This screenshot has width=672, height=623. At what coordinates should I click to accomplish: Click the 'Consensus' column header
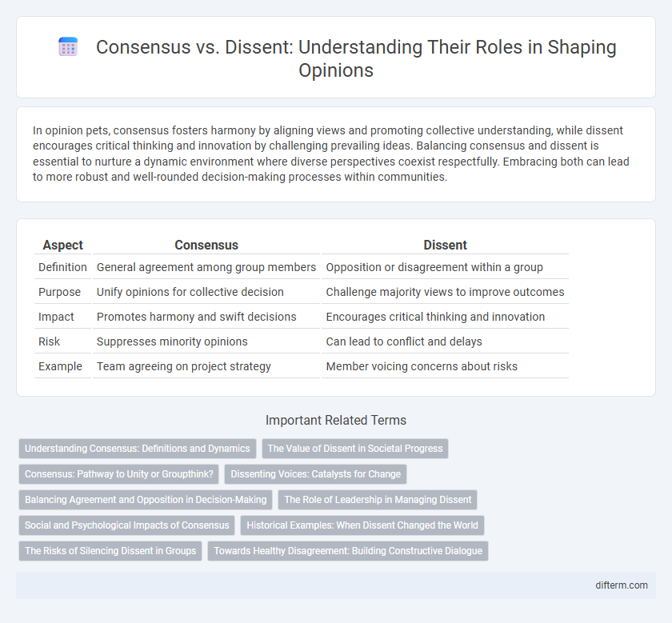click(x=206, y=245)
